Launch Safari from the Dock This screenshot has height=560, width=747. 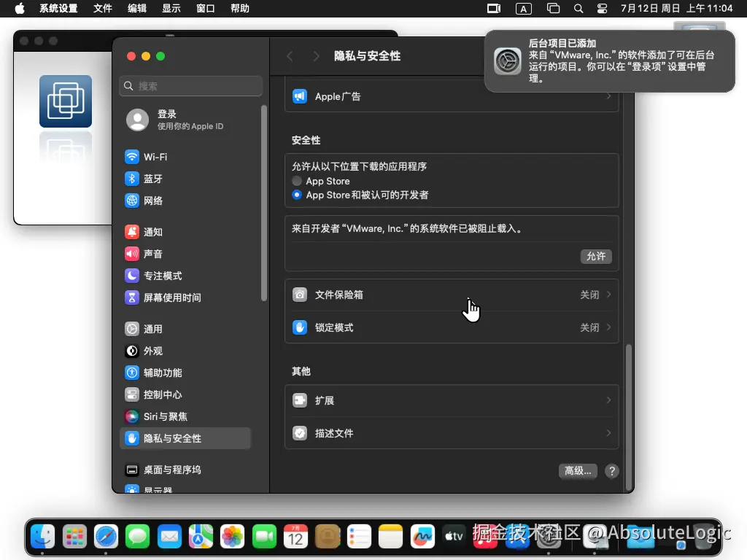[x=106, y=537]
